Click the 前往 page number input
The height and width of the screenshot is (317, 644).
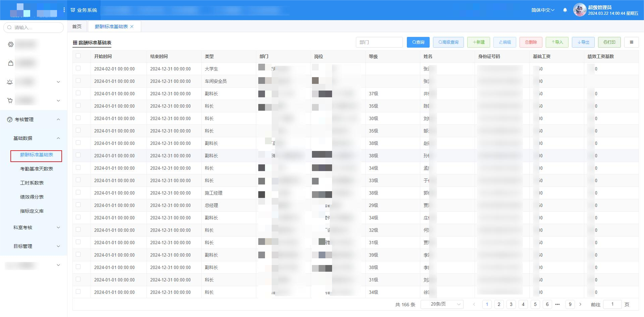pos(612,304)
